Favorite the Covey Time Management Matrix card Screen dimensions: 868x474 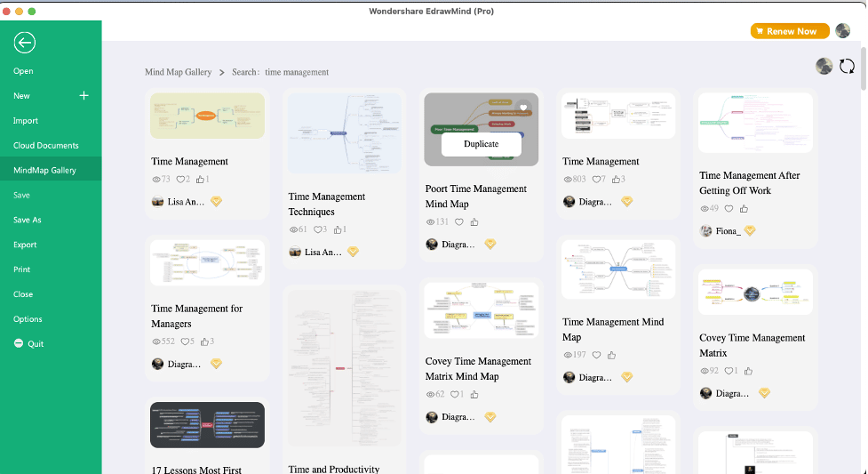pyautogui.click(x=729, y=371)
